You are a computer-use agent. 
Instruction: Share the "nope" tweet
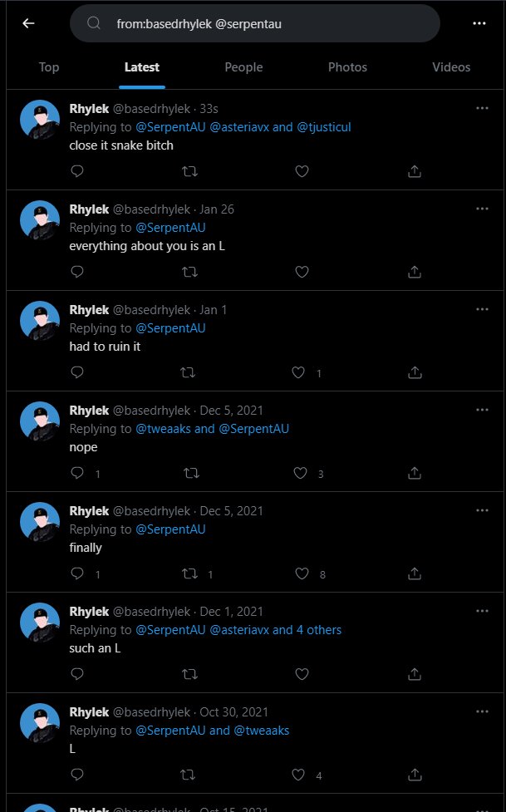coord(415,474)
